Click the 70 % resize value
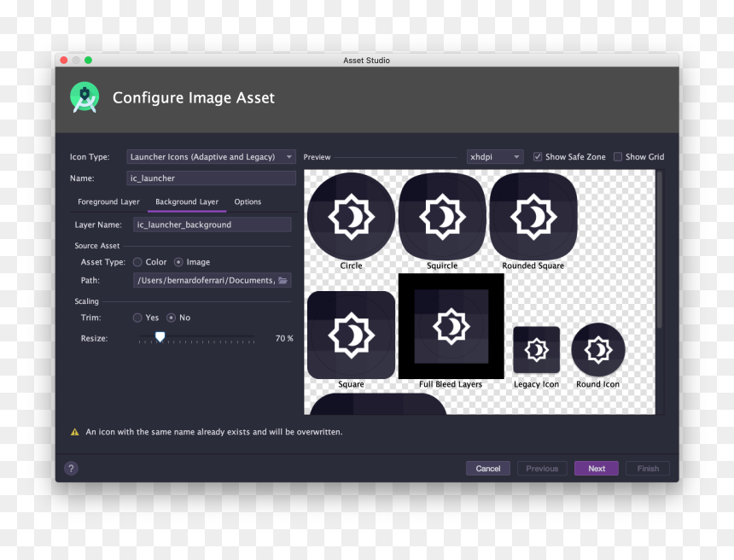 tap(284, 339)
